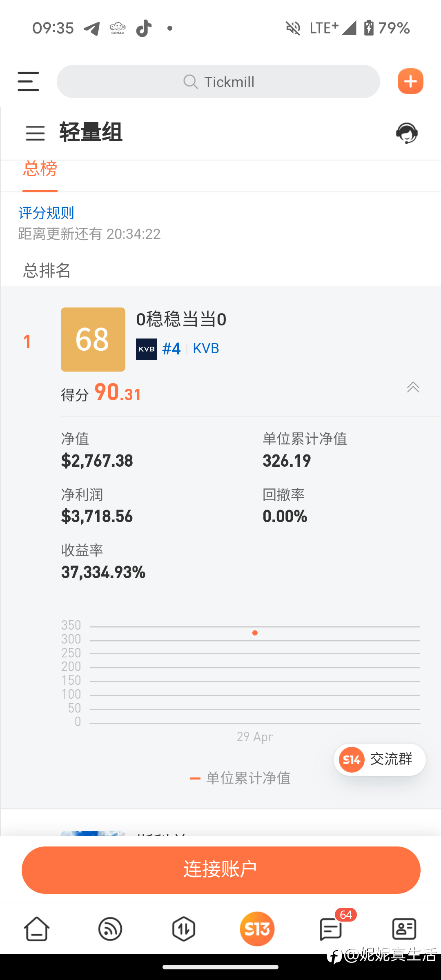441x980 pixels.
Task: Open the #4 KVB account link
Action: click(x=191, y=349)
